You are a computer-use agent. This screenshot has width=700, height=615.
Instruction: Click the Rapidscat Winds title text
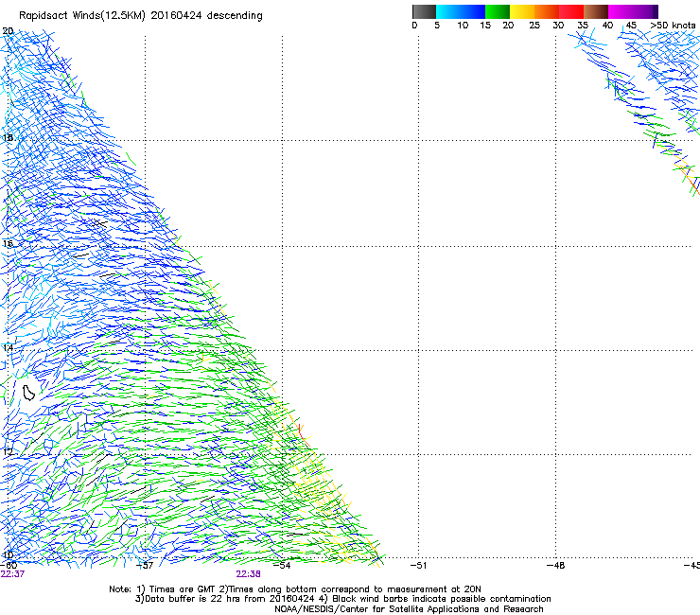coord(141,16)
